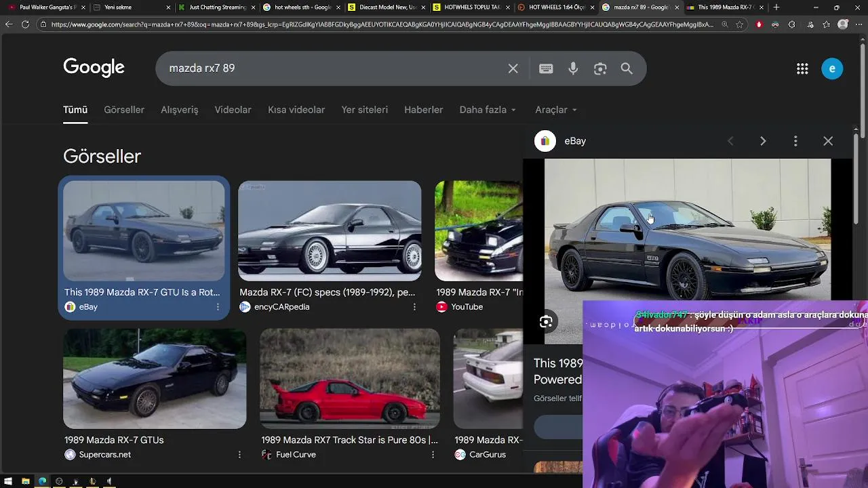
Task: Open the CarGurus '1989 Mazda RX-' result link
Action: (x=488, y=440)
